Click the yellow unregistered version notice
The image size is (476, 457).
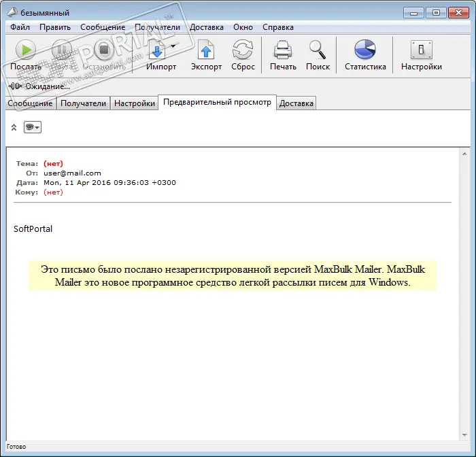(x=233, y=276)
